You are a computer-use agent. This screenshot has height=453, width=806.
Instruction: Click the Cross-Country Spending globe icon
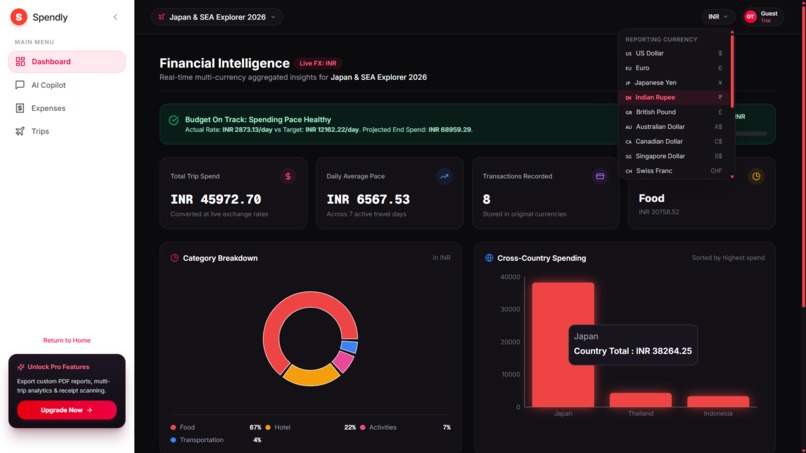489,258
